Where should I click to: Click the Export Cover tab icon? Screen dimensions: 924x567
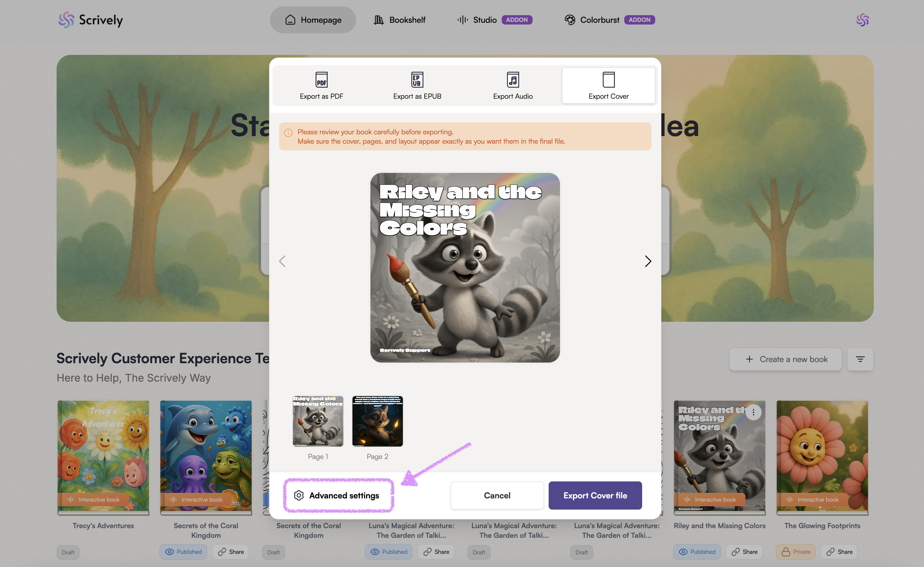point(608,79)
